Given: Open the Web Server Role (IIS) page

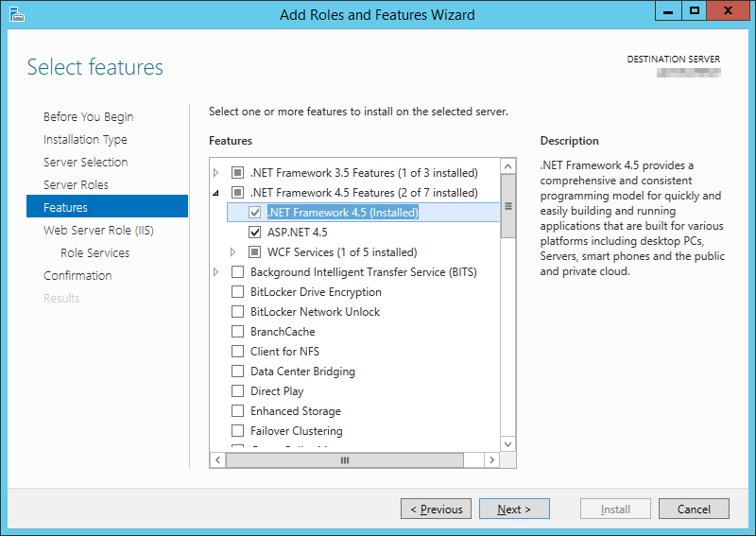Looking at the screenshot, I should (x=98, y=230).
